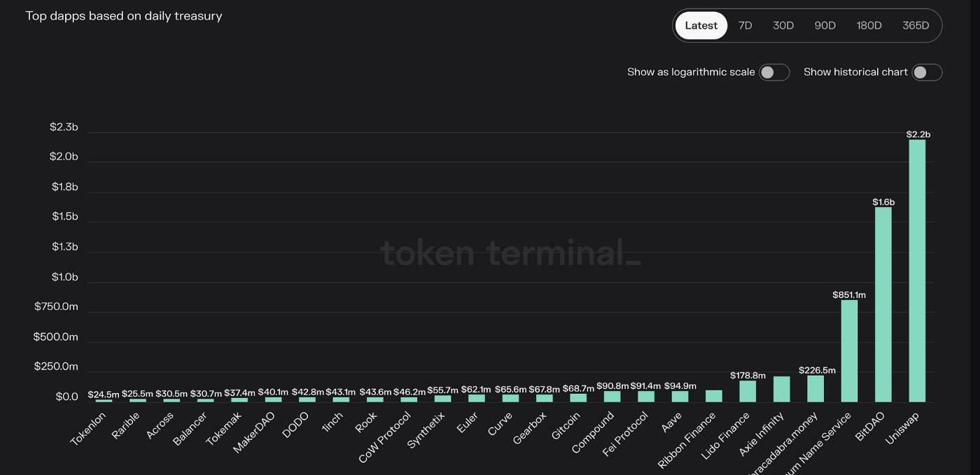
Task: Click the Aave $94.9m bar
Action: click(x=680, y=396)
